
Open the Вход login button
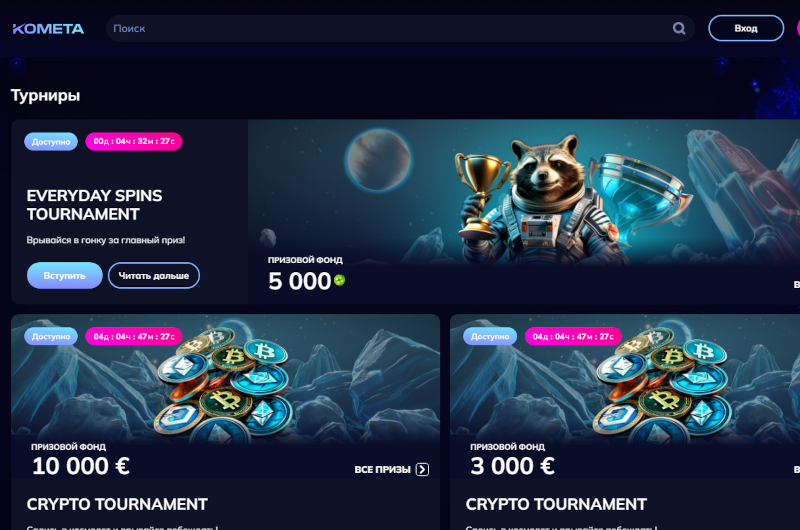point(746,28)
